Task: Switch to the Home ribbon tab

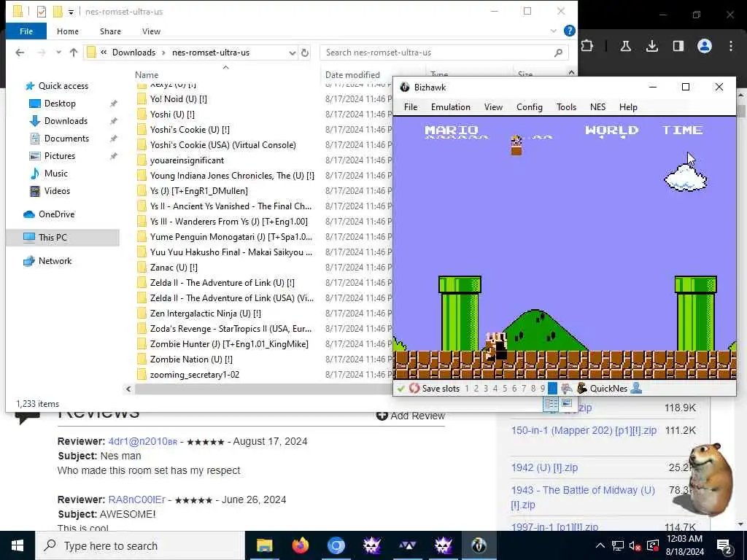Action: click(x=68, y=31)
